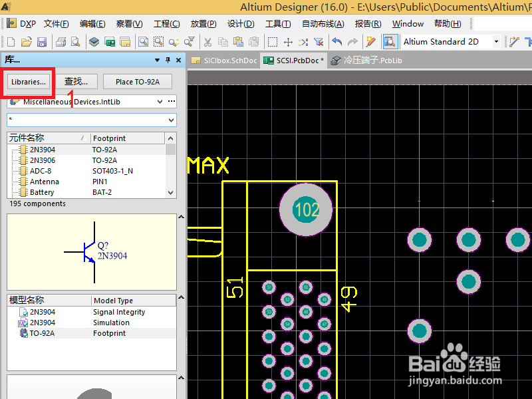Sort by Footprint column header
The height and width of the screenshot is (399, 532).
128,138
